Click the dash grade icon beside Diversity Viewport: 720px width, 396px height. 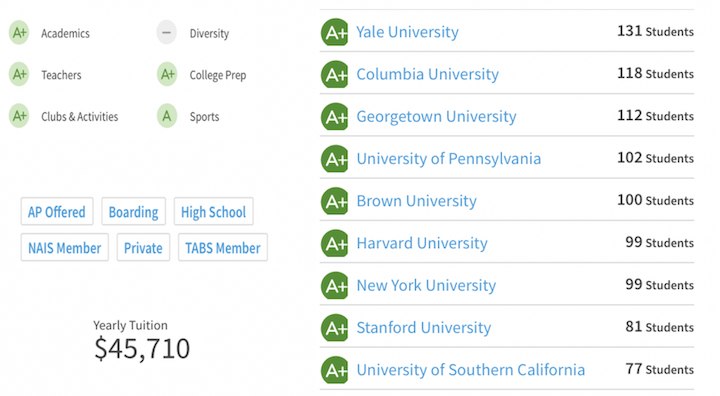click(x=167, y=33)
